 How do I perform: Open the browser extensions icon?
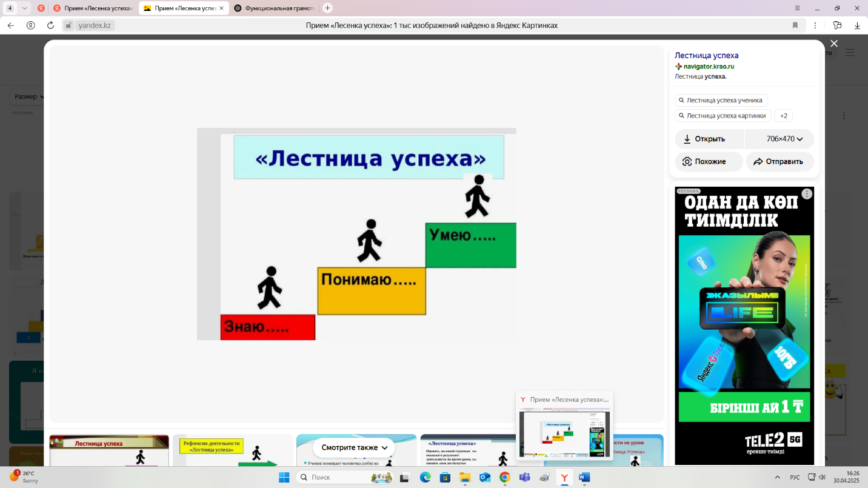837,25
